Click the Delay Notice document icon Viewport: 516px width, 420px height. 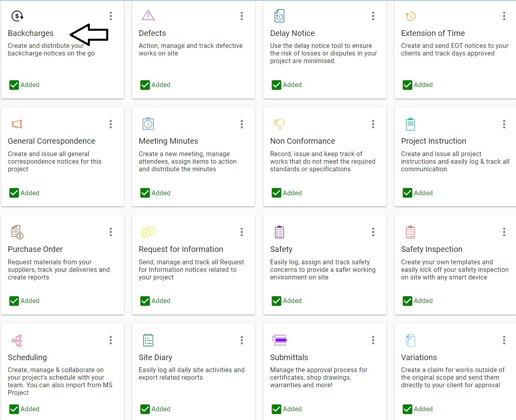click(x=280, y=16)
